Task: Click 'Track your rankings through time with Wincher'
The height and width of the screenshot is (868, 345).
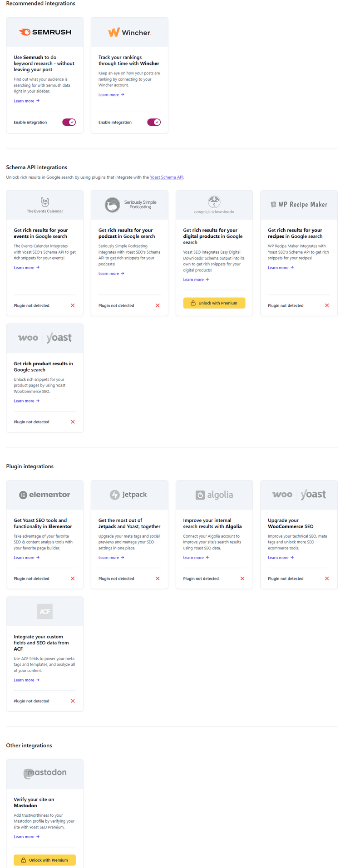Action: [129, 60]
